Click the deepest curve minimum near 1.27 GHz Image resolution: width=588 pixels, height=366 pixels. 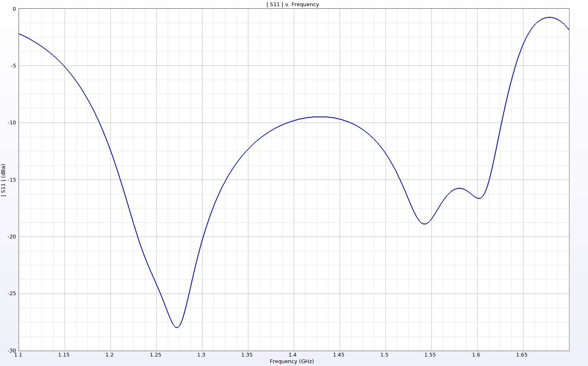point(177,327)
